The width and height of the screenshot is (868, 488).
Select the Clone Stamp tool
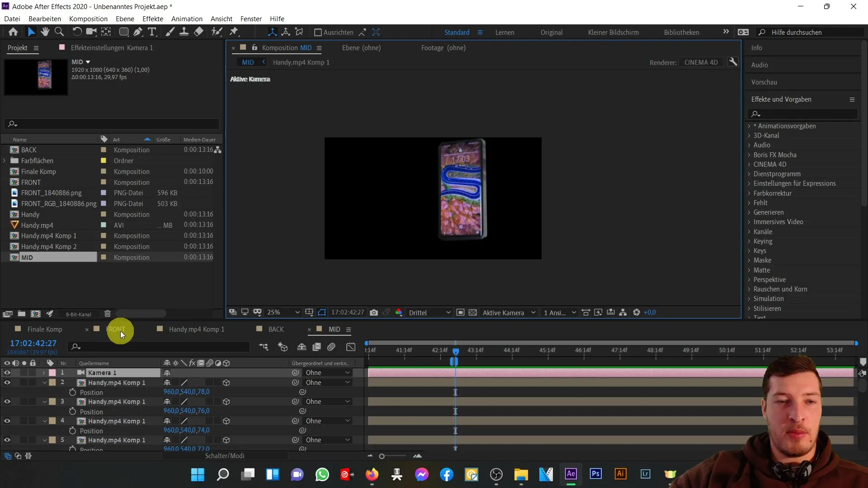184,32
